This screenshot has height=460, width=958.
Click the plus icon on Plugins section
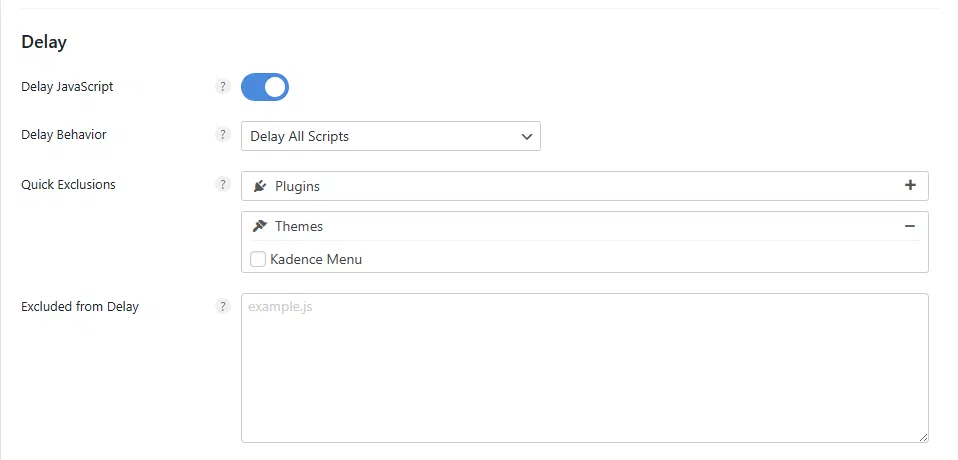tap(910, 185)
